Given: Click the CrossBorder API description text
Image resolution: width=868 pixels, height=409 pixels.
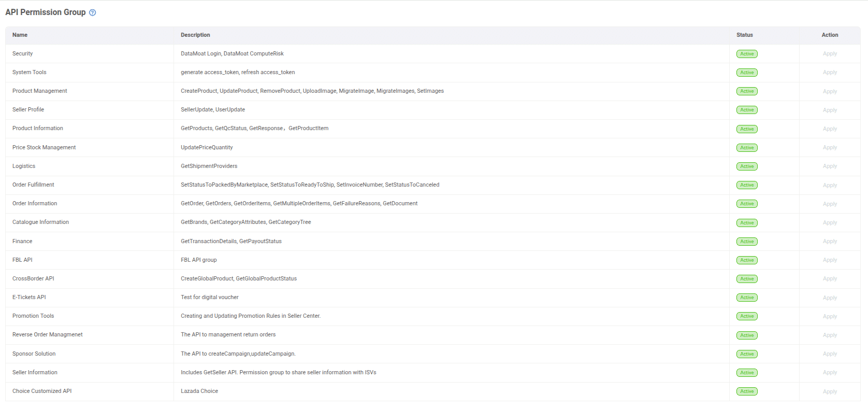Looking at the screenshot, I should click(x=238, y=279).
